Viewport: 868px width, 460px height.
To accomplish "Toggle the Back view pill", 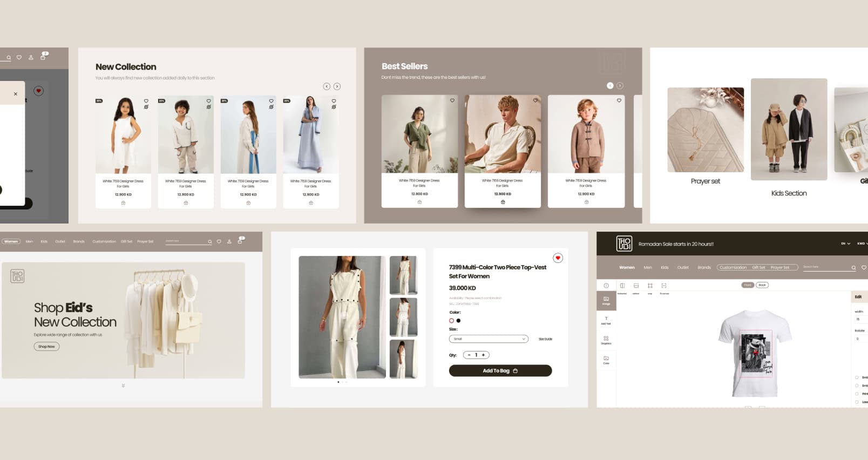I will click(762, 285).
